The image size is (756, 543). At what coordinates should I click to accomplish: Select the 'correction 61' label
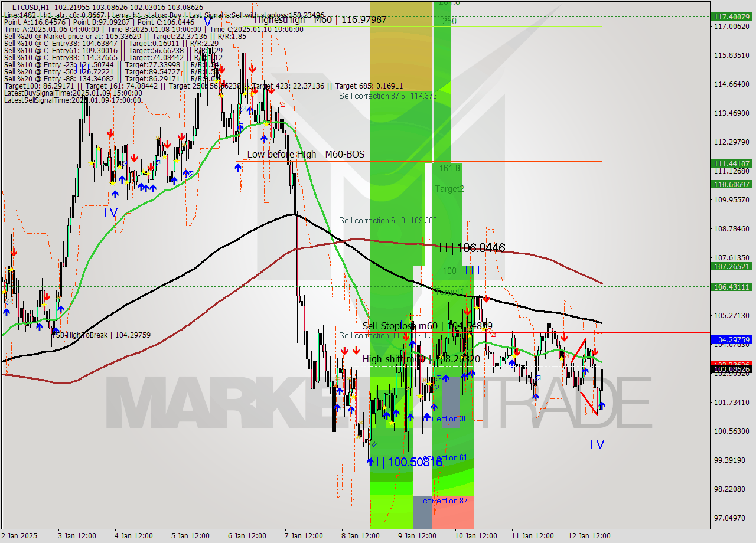445,457
